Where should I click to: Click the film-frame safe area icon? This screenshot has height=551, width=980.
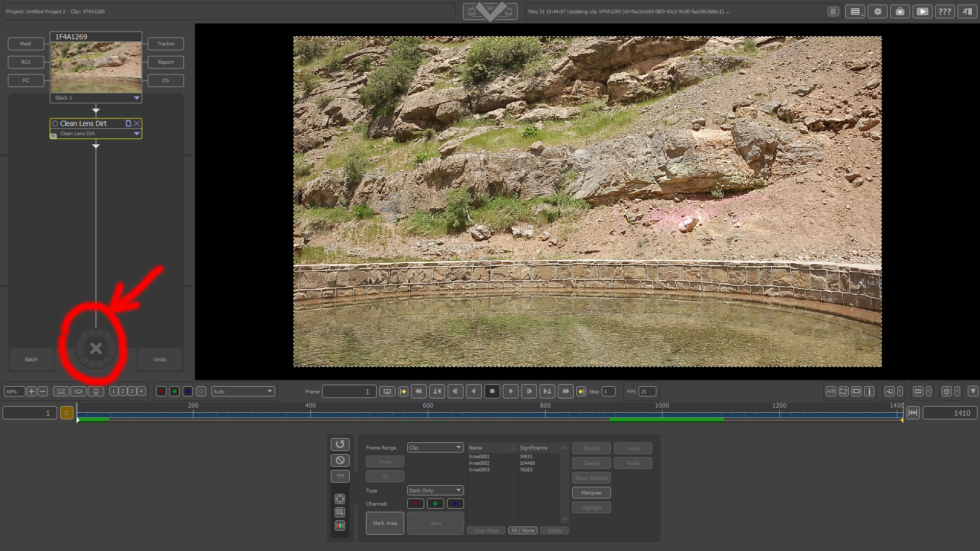(x=856, y=392)
